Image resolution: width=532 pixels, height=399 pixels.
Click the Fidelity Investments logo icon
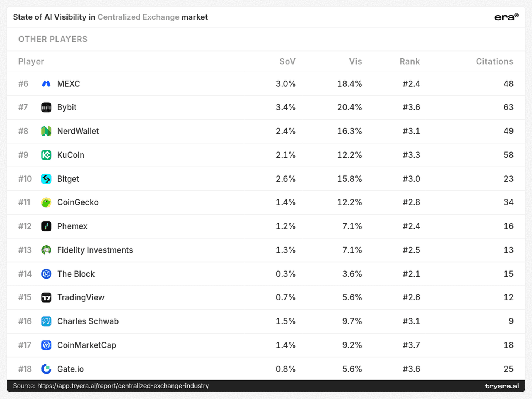click(x=46, y=250)
